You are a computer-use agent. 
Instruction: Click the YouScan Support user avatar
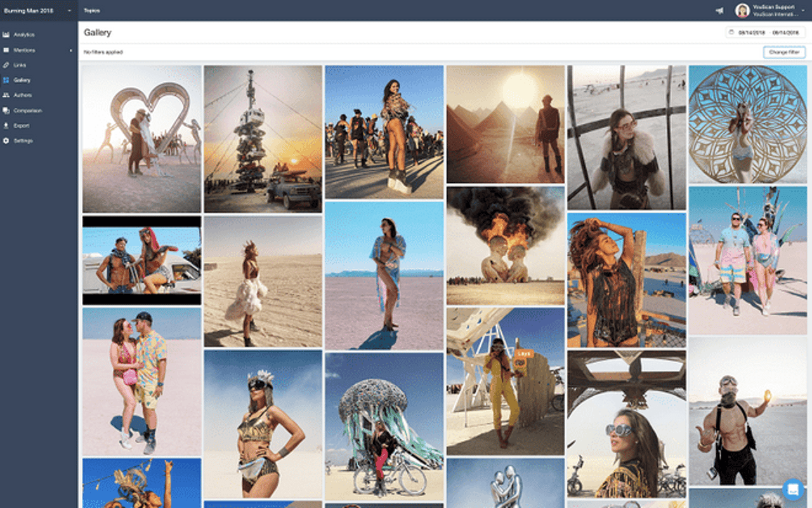point(742,11)
